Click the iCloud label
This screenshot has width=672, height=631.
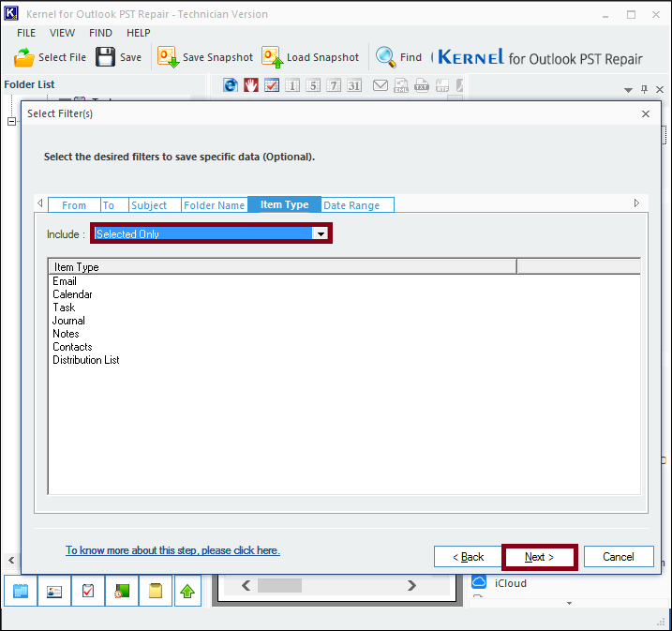click(511, 583)
